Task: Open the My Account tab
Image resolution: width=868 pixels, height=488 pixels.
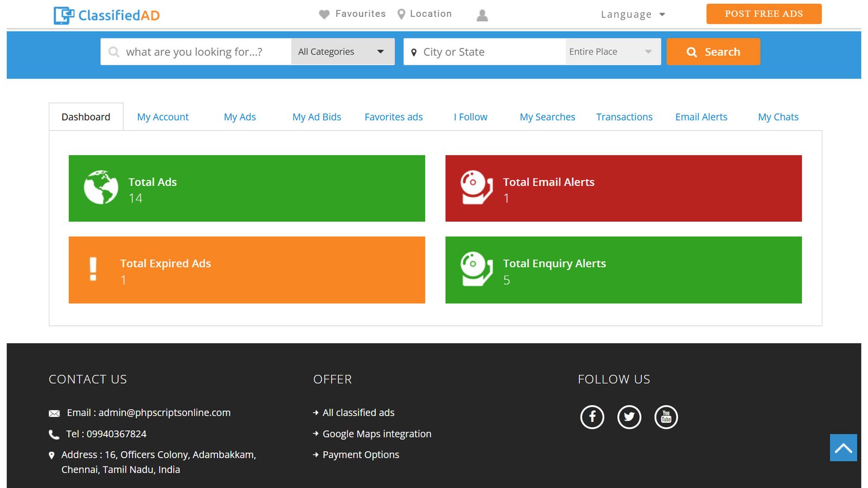Action: tap(163, 117)
